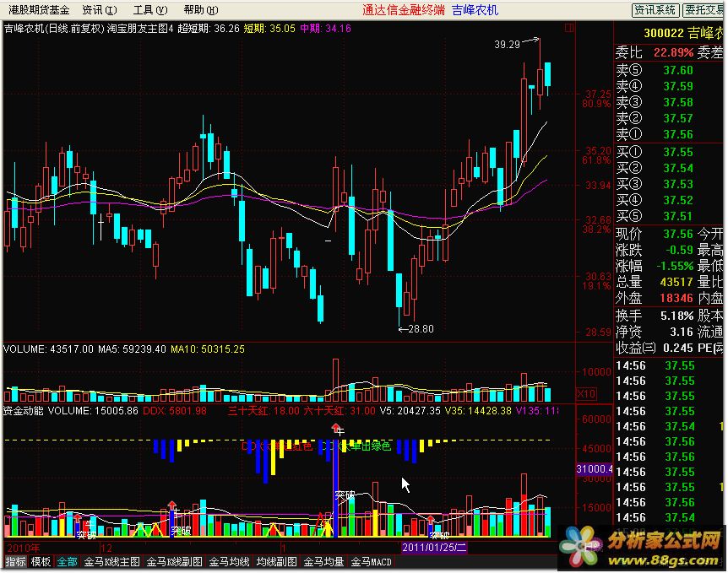Select the 金马MACD indicator tab
The height and width of the screenshot is (573, 728).
pyautogui.click(x=371, y=562)
